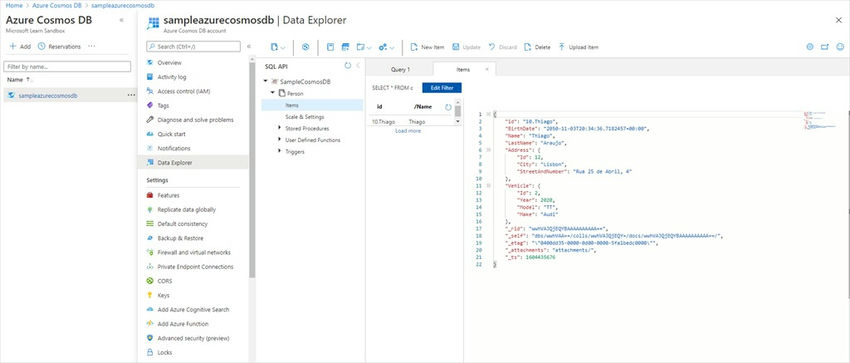Screen dimensions: 850x363
Task: Select the Items tab
Action: 463,69
